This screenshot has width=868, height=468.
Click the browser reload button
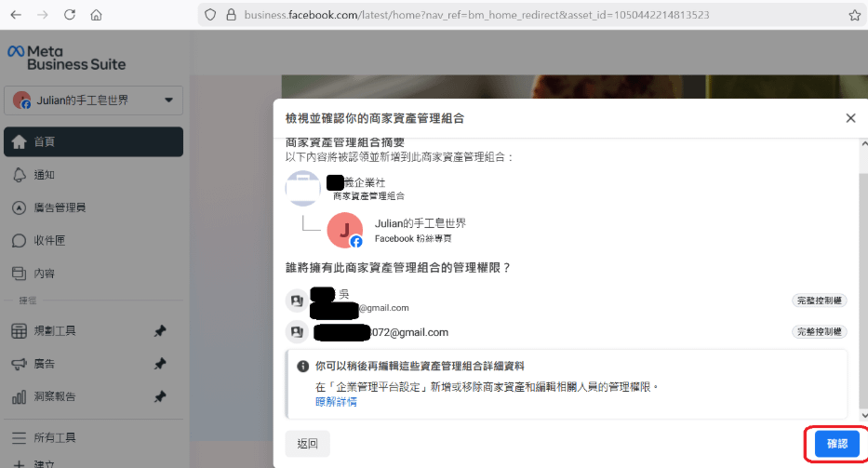70,15
